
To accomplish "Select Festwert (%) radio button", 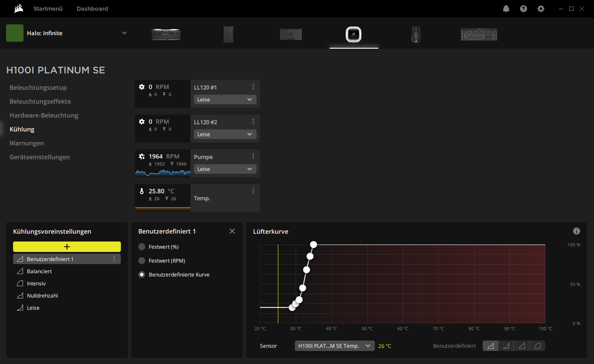I will coord(142,247).
